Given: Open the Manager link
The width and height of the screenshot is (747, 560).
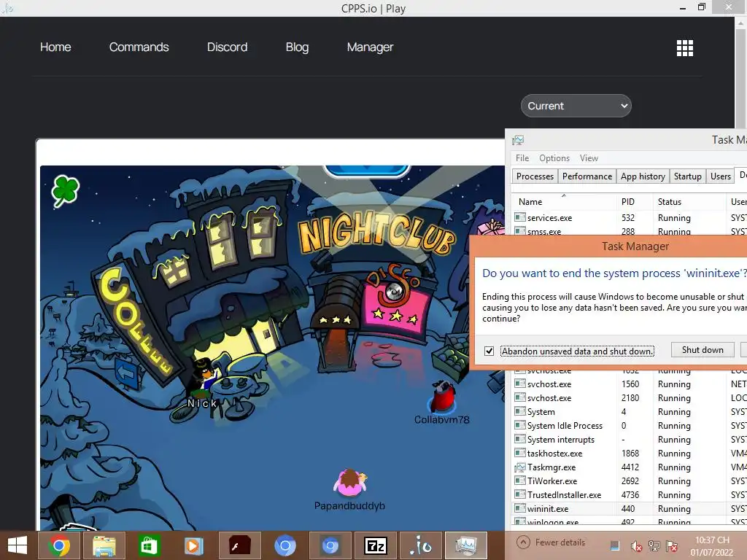Looking at the screenshot, I should pos(370,47).
